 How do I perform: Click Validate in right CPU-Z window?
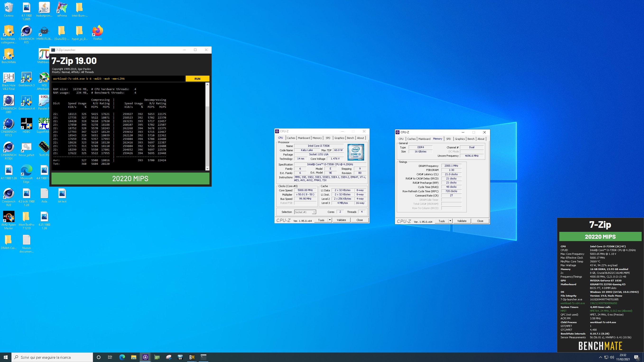(462, 221)
